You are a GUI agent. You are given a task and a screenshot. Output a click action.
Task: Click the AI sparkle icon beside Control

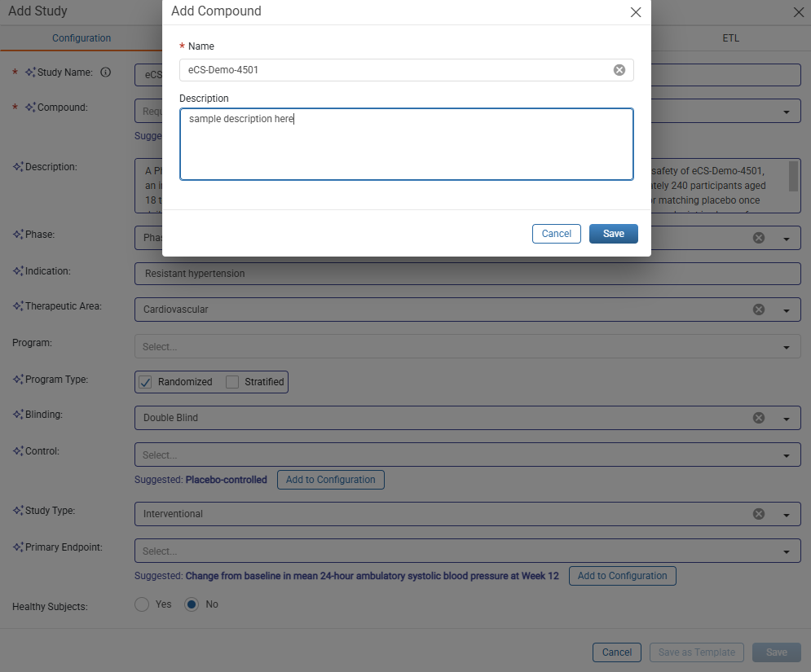18,451
